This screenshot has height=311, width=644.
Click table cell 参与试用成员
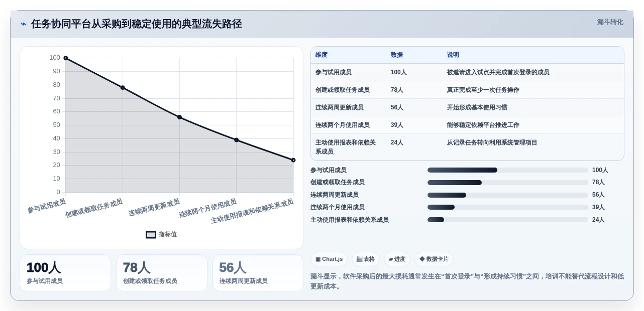(334, 72)
